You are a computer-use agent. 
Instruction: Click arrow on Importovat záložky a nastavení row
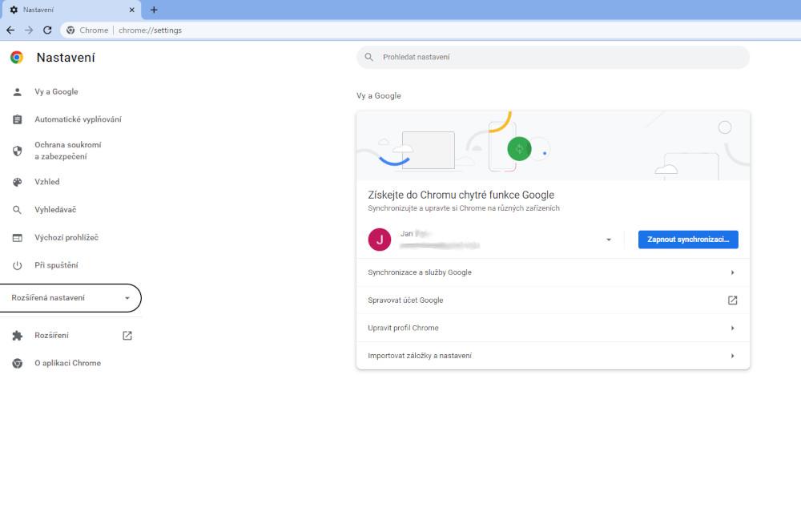[733, 356]
